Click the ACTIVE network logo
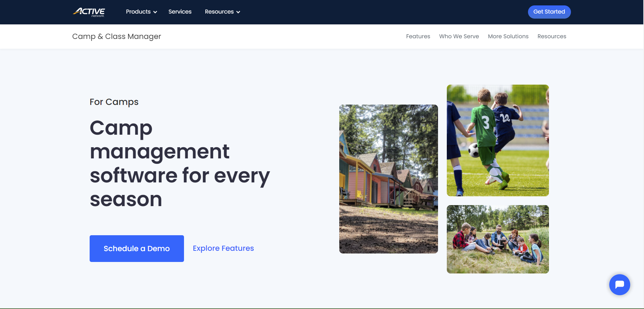 tap(89, 12)
